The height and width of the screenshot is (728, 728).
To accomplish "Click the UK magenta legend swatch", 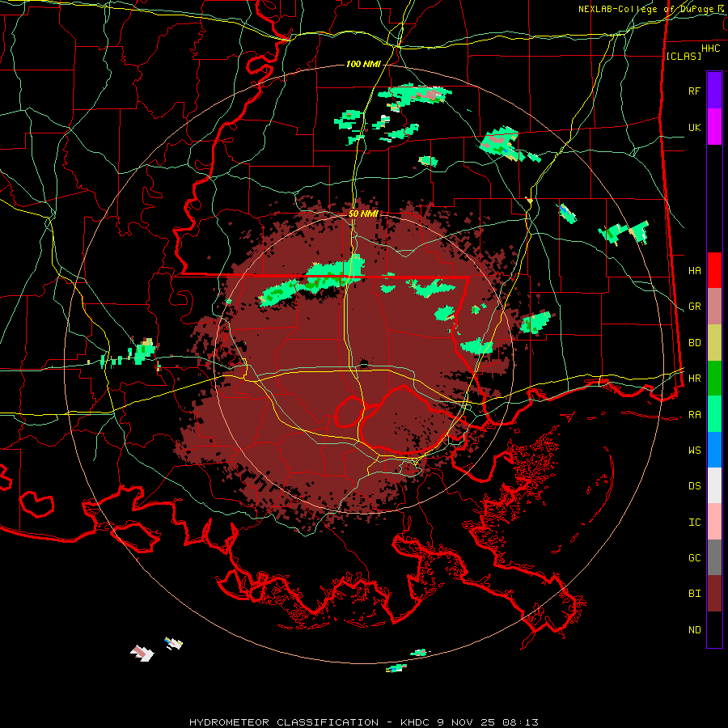I will pos(714,127).
